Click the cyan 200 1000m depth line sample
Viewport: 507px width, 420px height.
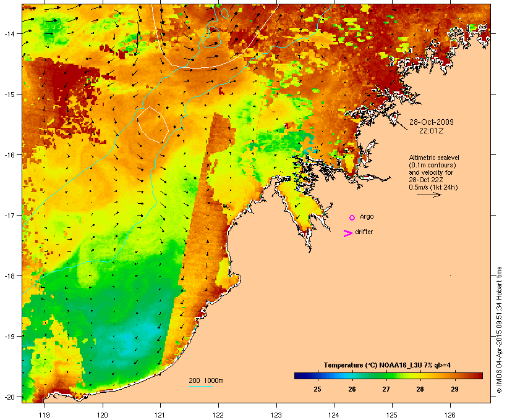point(201,386)
